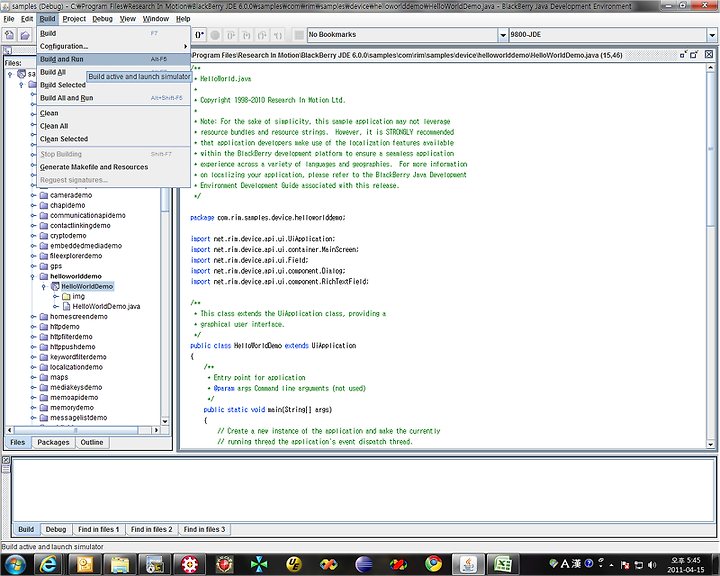Open the Window menu
Screen dimensions: 720x576
click(156, 19)
